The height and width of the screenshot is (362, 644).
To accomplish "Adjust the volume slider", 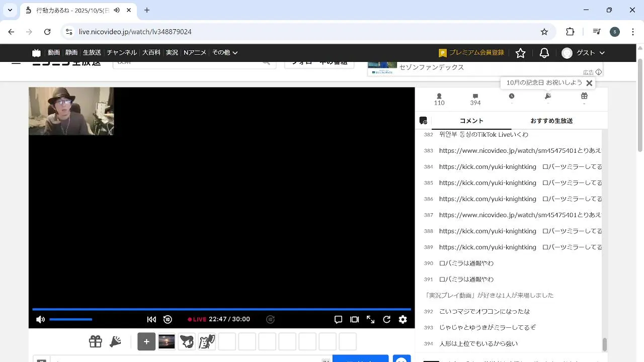I will 70,319.
